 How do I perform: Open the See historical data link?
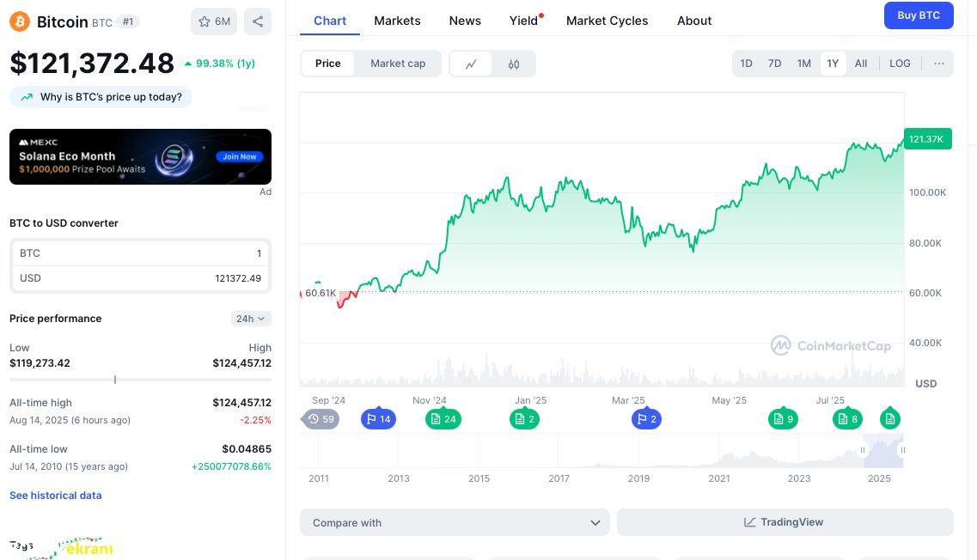56,496
